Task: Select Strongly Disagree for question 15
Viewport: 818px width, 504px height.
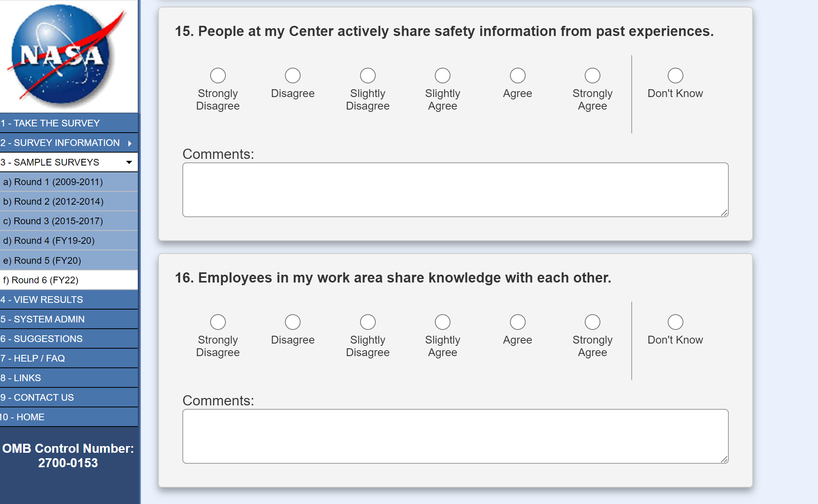Action: click(218, 76)
